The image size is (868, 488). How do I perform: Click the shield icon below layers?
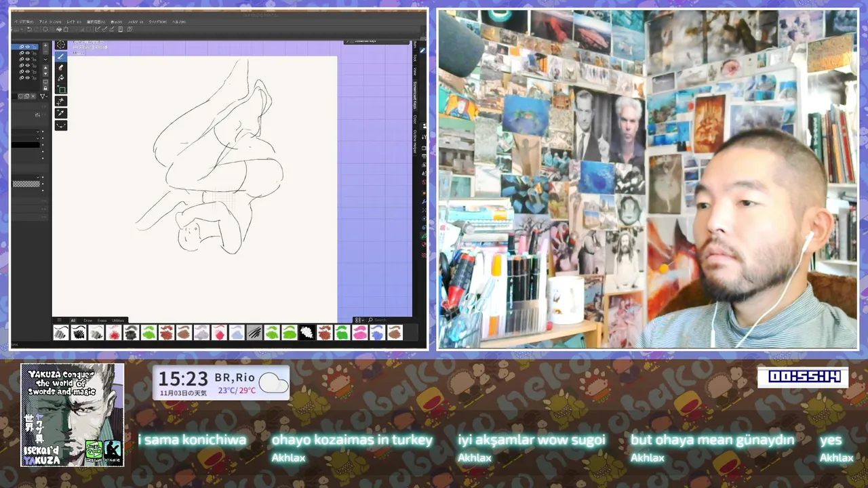point(20,96)
